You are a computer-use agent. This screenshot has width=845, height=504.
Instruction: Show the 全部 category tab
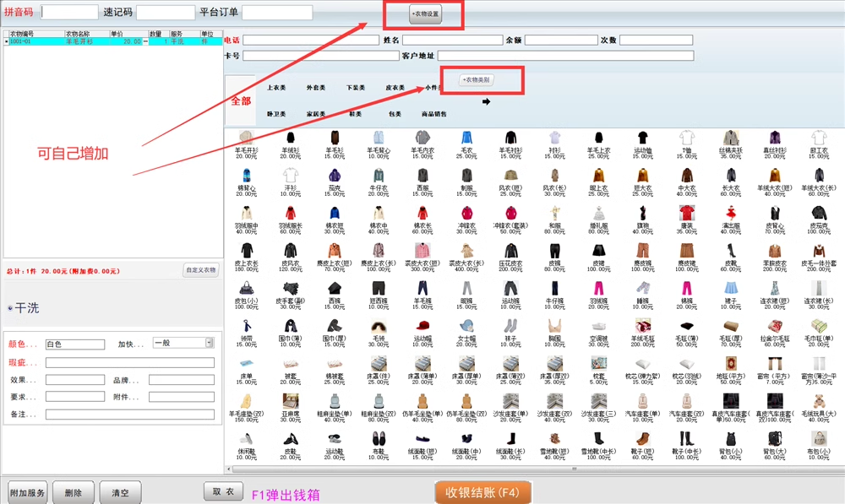[241, 100]
